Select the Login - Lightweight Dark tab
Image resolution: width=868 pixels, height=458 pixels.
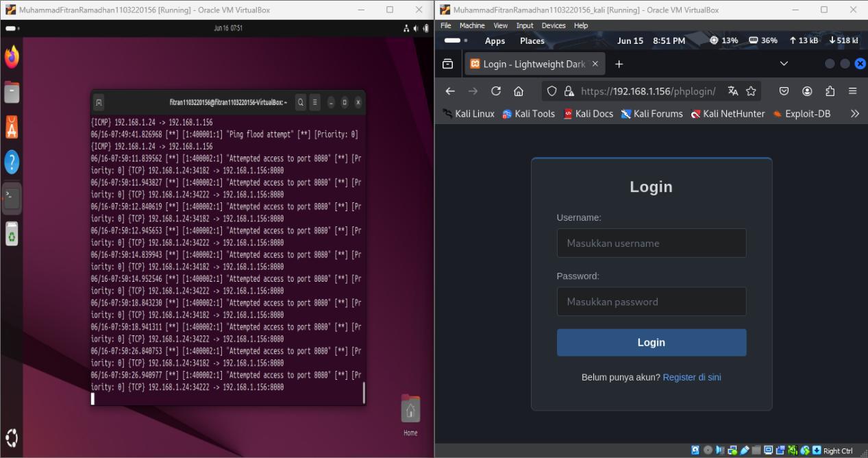534,64
